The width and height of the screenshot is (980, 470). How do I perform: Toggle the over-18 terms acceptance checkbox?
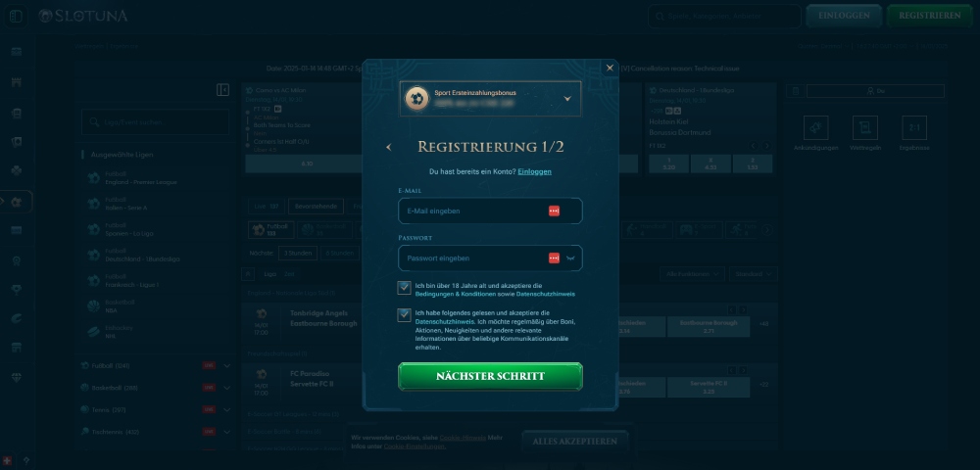point(404,287)
